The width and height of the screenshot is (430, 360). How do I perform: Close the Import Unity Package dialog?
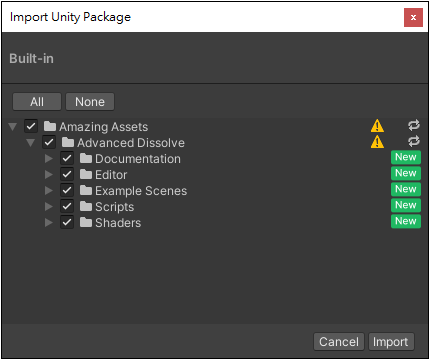[413, 17]
